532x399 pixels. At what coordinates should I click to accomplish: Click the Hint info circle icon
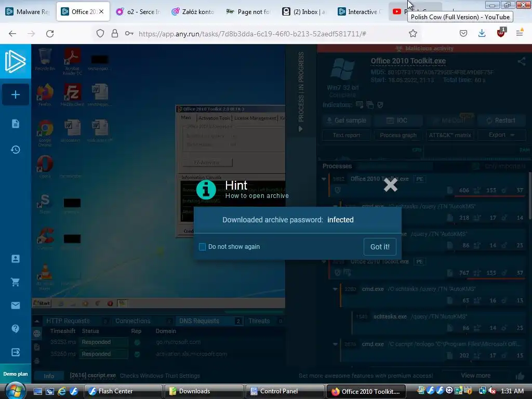[x=206, y=189]
